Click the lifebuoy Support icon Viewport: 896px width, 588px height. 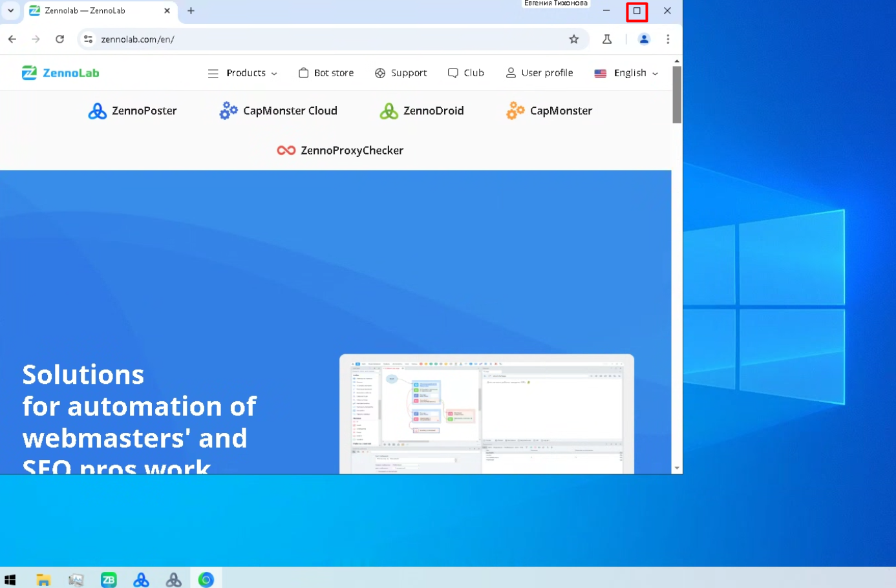(x=380, y=73)
